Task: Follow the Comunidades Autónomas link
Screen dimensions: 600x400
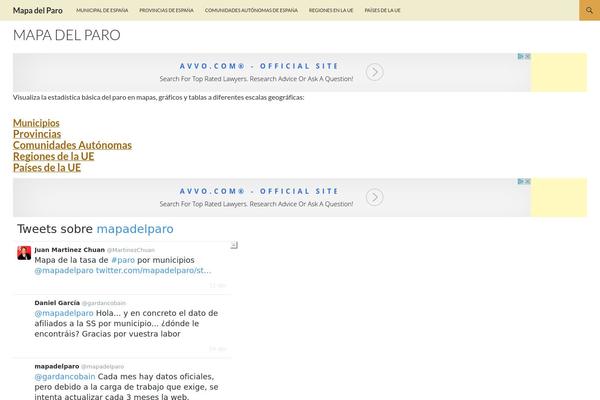Action: pos(72,145)
